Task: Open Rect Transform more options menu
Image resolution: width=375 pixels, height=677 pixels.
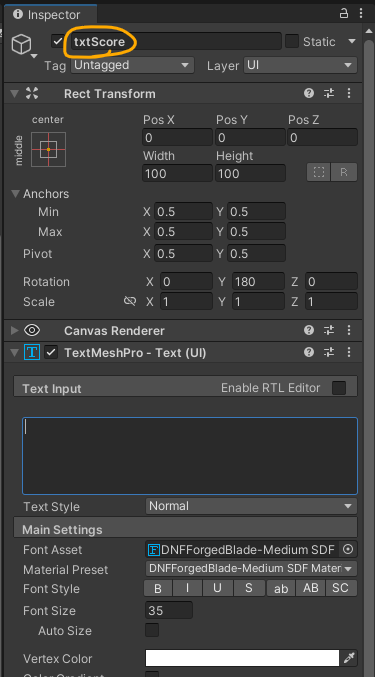Action: pos(349,93)
